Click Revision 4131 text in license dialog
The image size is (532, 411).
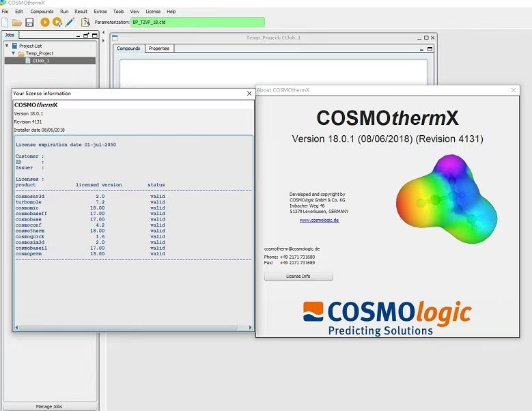coord(28,122)
